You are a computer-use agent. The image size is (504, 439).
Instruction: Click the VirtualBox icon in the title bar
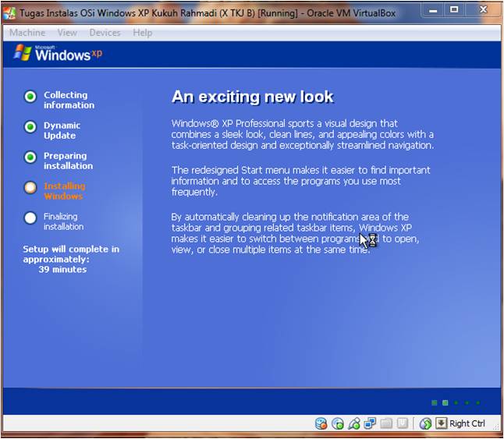pos(9,13)
